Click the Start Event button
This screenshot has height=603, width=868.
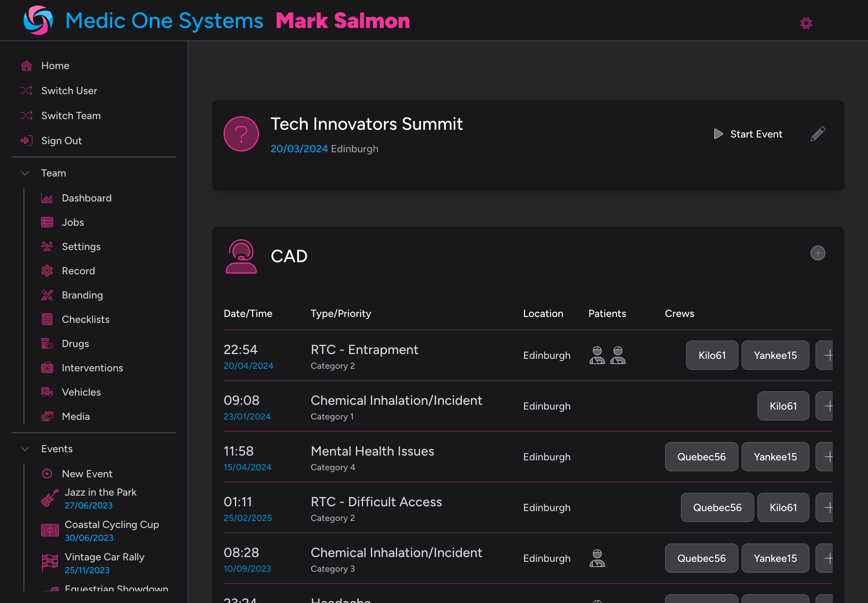coord(748,134)
